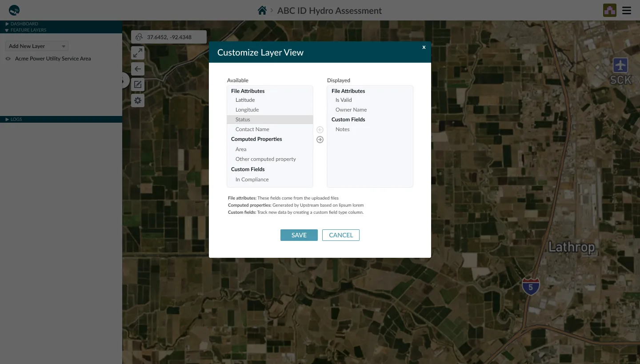640x364 pixels.
Task: Expand the Logs section
Action: (x=14, y=119)
